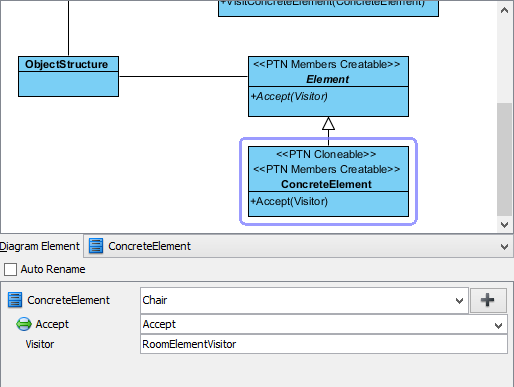
Task: Select the Element class box
Action: (x=328, y=86)
